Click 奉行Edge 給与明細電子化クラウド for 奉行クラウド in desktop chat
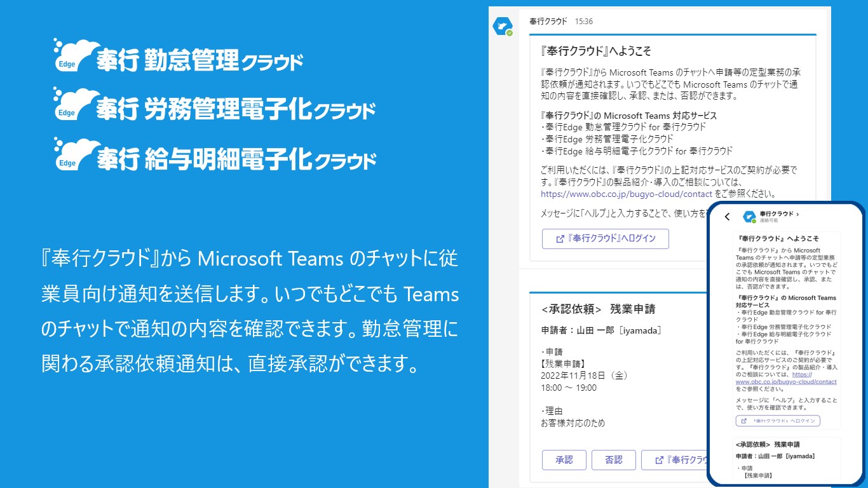This screenshot has width=868, height=488. coord(637,151)
